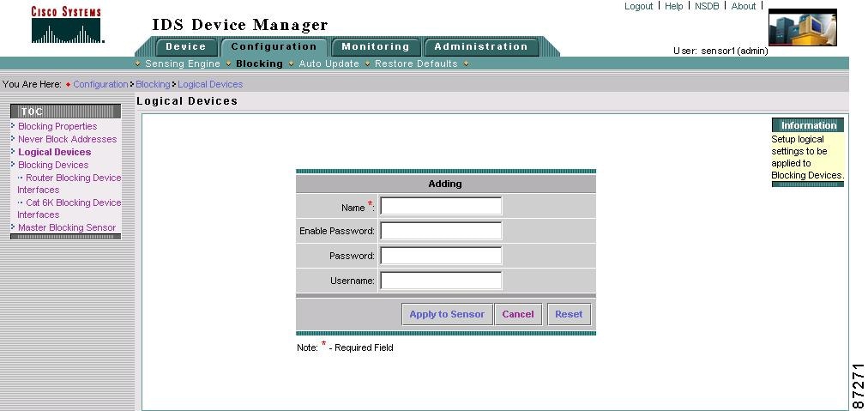The image size is (868, 411).
Task: Open Never Block Addresses in TOC
Action: (x=68, y=139)
